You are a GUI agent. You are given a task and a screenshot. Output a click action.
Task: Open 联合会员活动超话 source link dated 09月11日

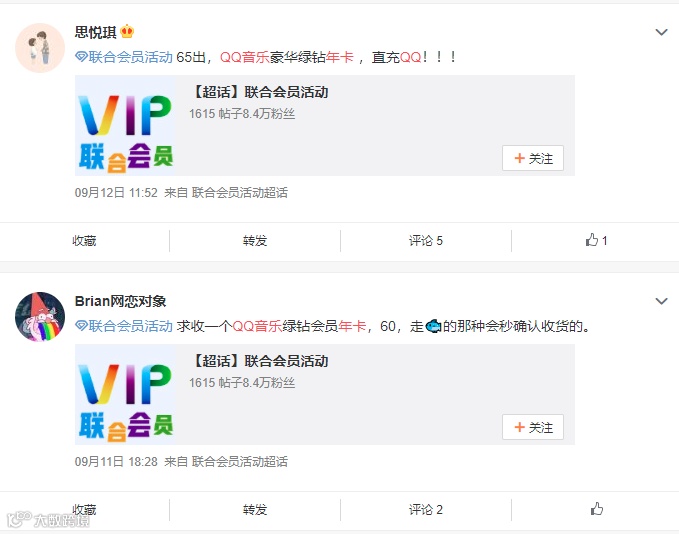[x=239, y=462]
